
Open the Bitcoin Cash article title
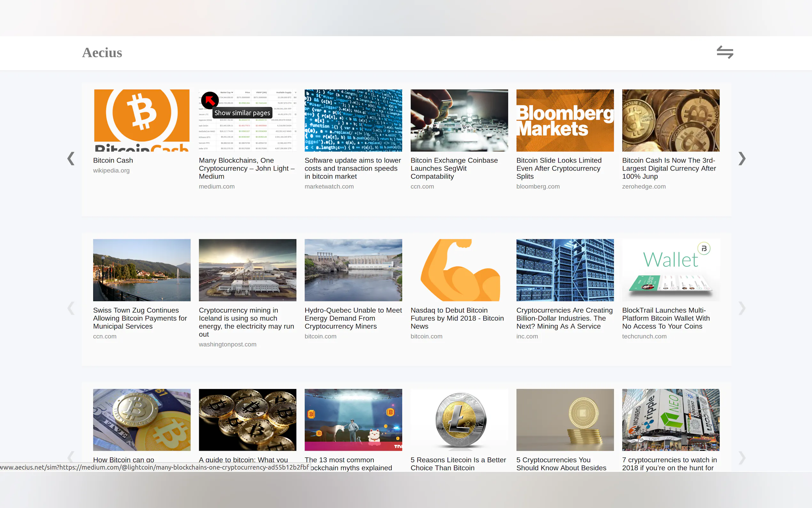[113, 161]
